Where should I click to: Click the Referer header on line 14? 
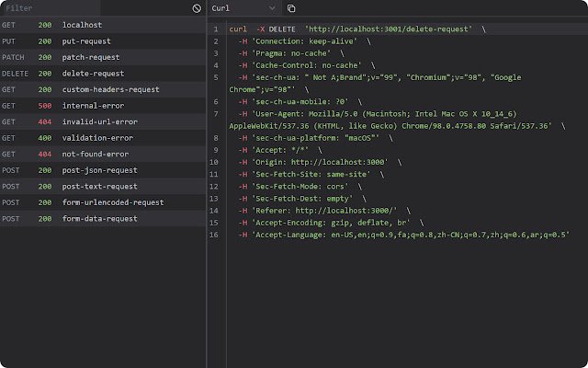[324, 211]
